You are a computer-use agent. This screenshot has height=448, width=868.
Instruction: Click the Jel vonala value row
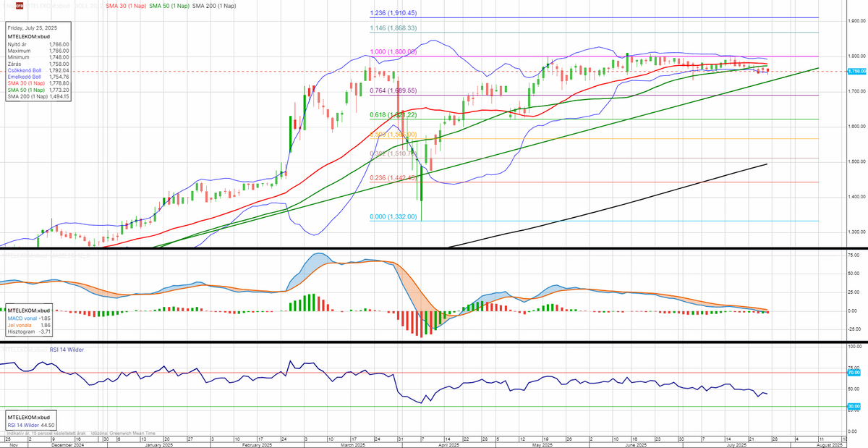(x=28, y=325)
